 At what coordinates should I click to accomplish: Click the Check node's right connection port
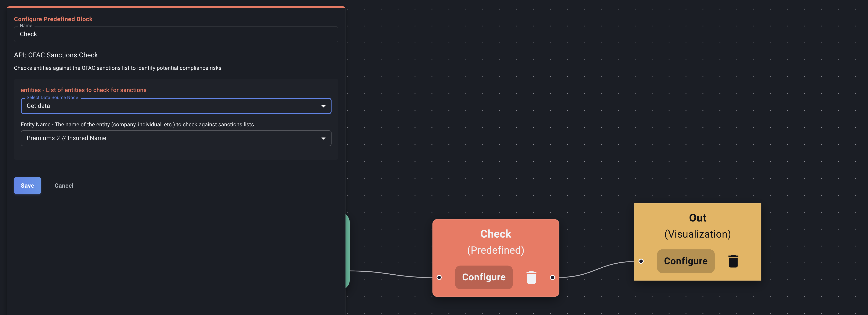pos(553,277)
